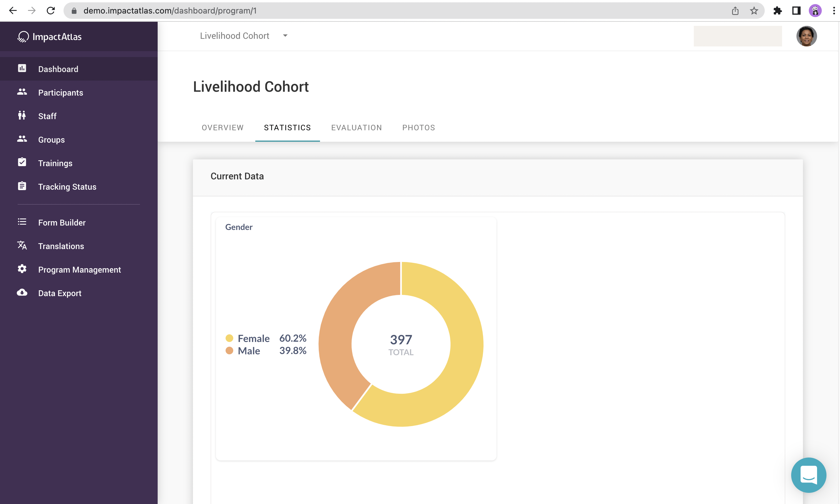Click the Dashboard chart icon in sidebar

(x=22, y=69)
